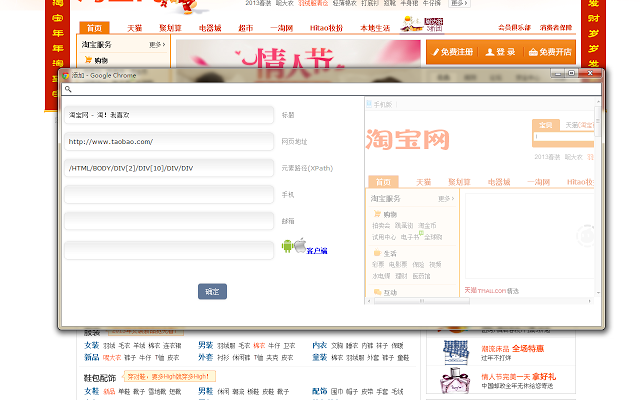Image resolution: width=640 pixels, height=400 pixels.
Task: Select the 首页 tab in the background Taobao page
Action: [94, 28]
